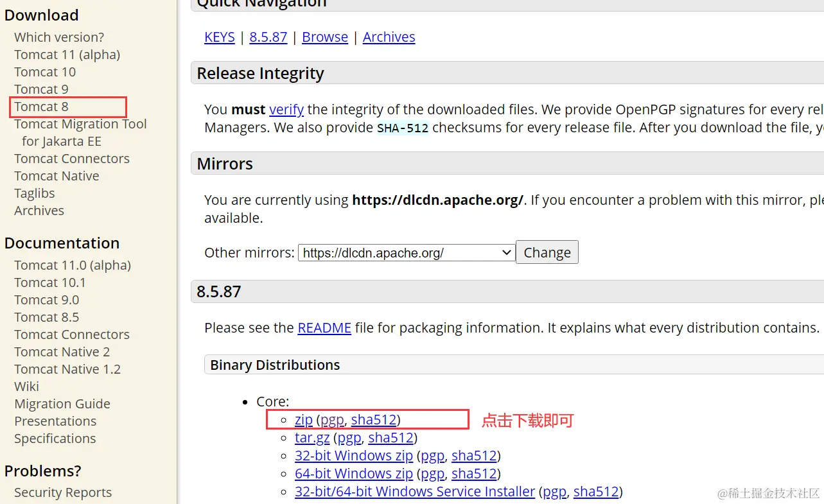
Task: Click sha512 link for 64-bit Windows zip
Action: point(474,474)
